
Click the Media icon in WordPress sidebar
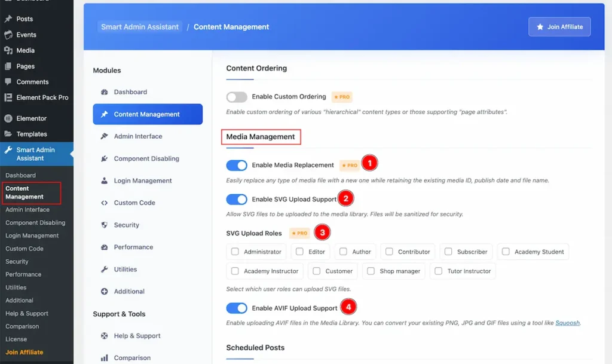8,50
